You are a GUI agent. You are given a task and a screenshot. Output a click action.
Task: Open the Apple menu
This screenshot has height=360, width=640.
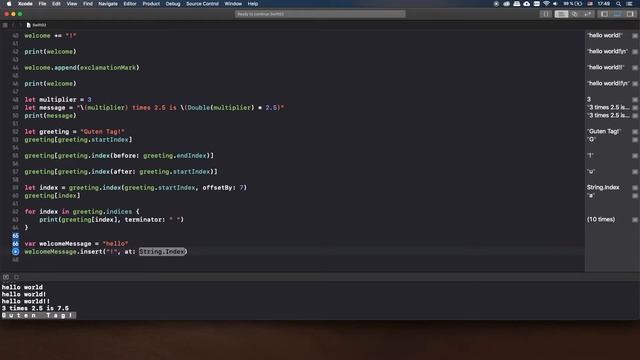point(9,4)
